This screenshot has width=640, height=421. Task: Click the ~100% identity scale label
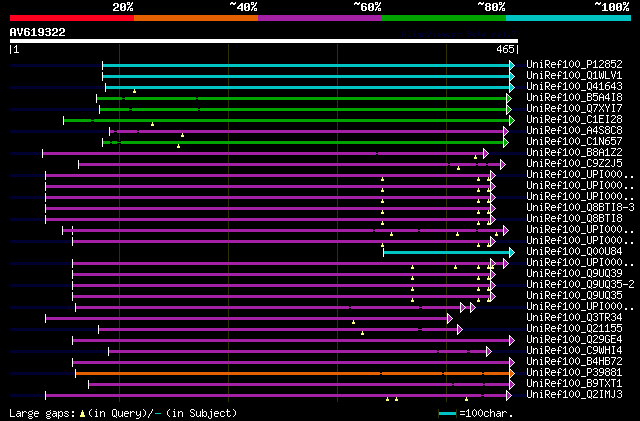click(x=611, y=7)
